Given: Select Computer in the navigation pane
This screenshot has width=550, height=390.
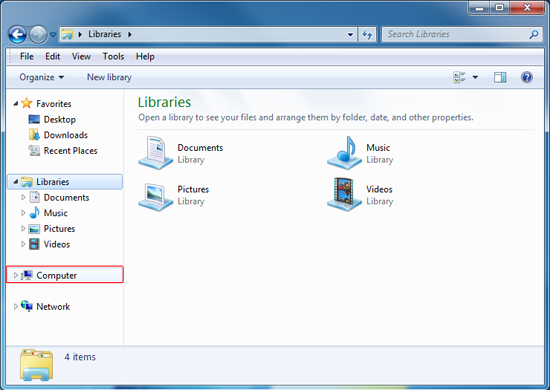Looking at the screenshot, I should [x=56, y=276].
